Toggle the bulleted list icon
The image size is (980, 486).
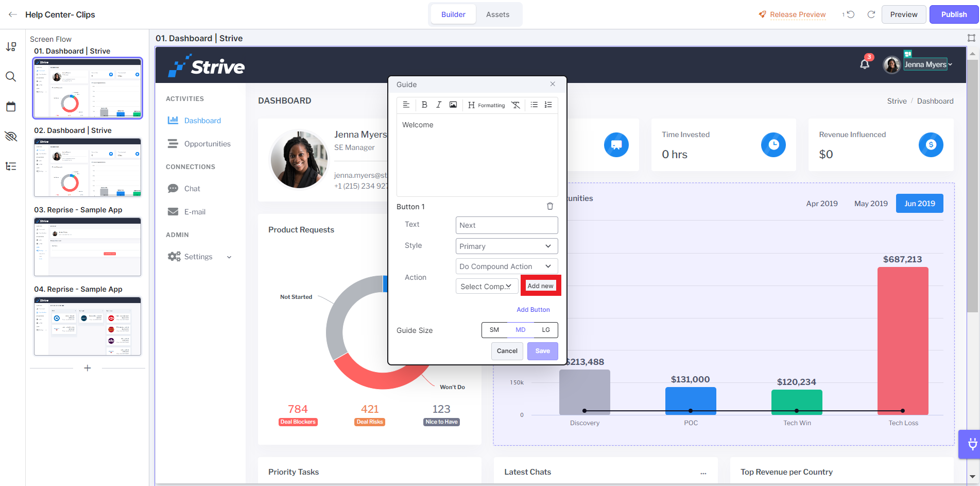[x=534, y=105]
